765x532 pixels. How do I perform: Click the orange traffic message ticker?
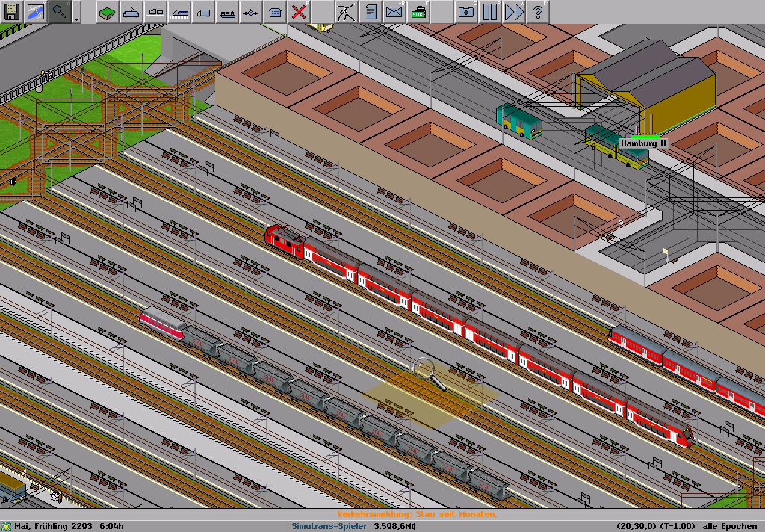click(x=417, y=514)
